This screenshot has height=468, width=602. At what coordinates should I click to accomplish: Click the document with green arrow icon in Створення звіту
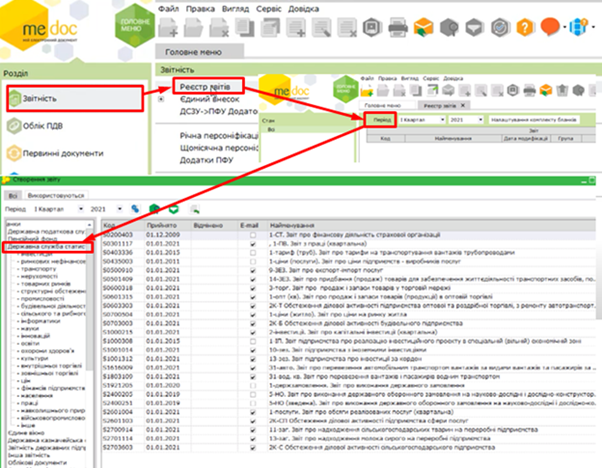pos(195,209)
